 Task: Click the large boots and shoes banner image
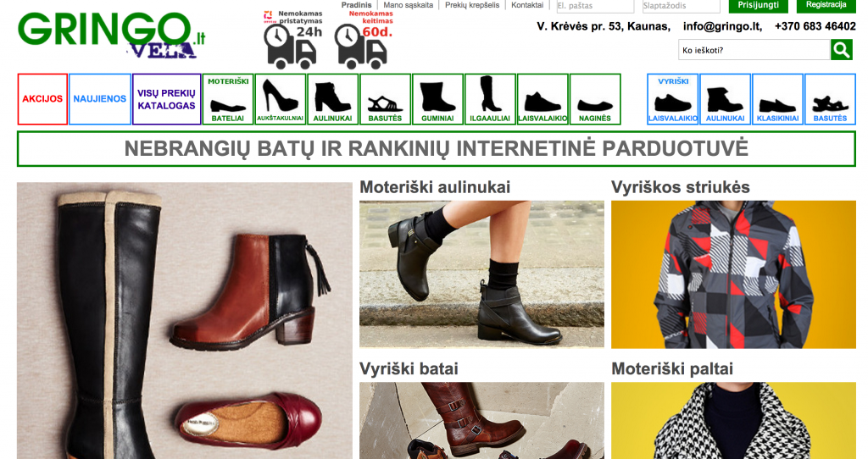[x=184, y=321]
